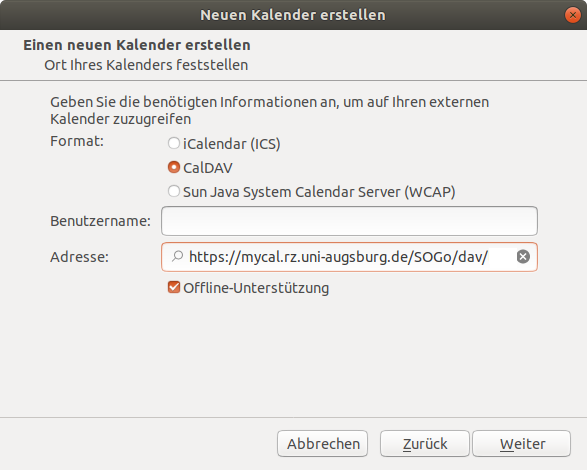Go back with the Zurück button
This screenshot has width=587, height=470.
pos(425,444)
